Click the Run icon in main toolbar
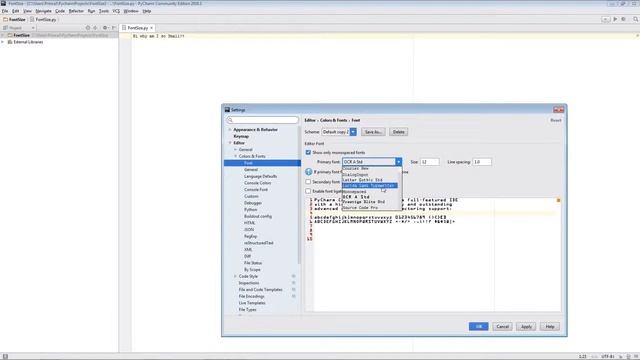The height and width of the screenshot is (360, 640). [x=615, y=19]
